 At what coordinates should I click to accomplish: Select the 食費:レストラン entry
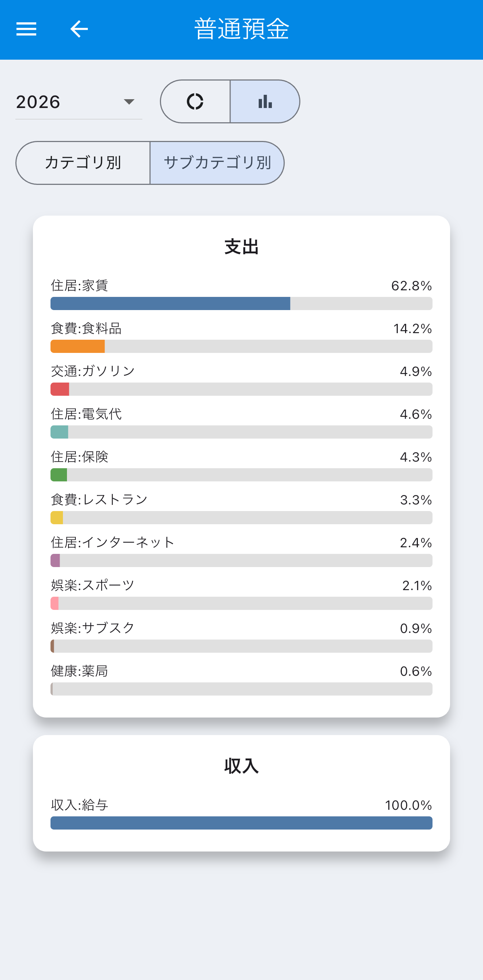point(241,507)
